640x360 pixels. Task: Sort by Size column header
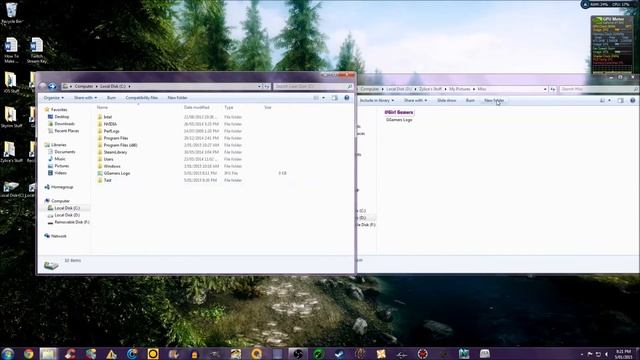tap(268, 107)
